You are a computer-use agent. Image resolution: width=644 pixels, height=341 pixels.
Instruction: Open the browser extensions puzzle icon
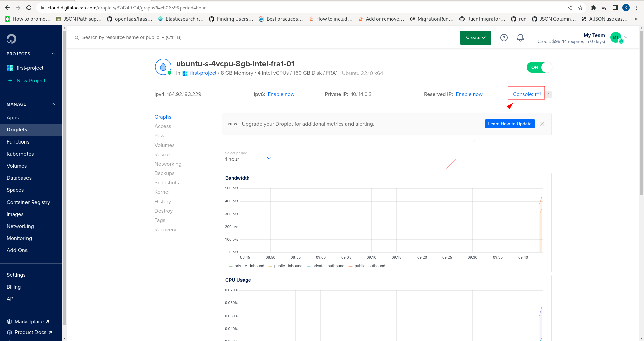coord(593,8)
